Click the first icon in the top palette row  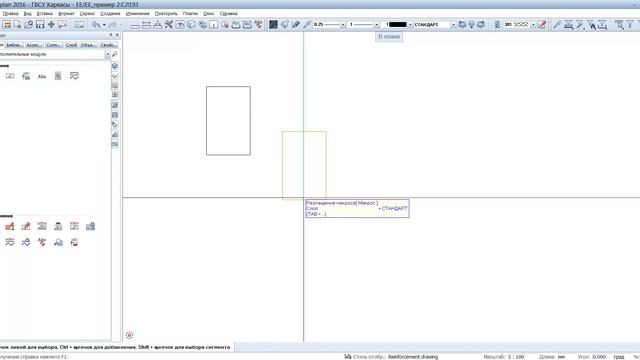coord(10,76)
